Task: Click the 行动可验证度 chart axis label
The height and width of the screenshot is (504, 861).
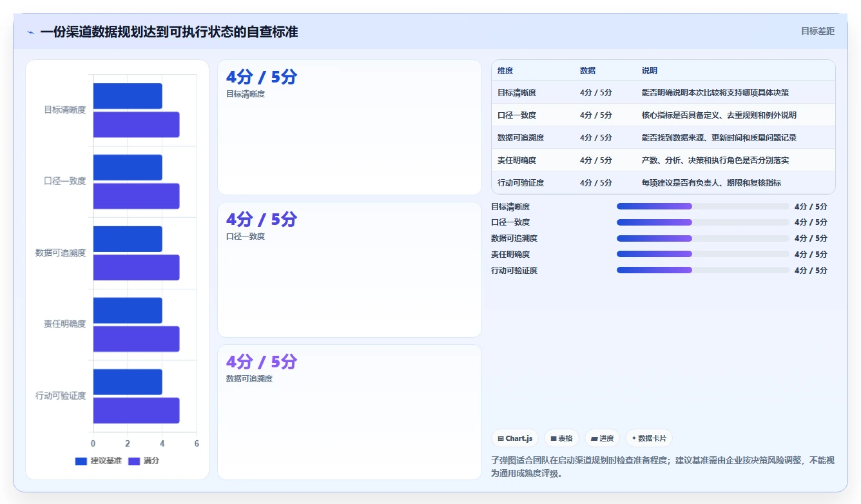Action: point(61,396)
